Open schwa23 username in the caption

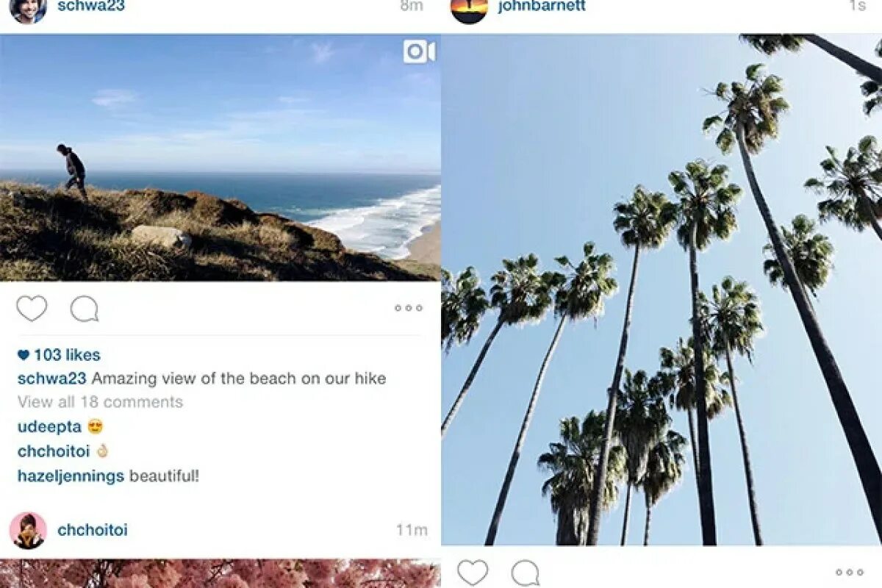point(52,379)
